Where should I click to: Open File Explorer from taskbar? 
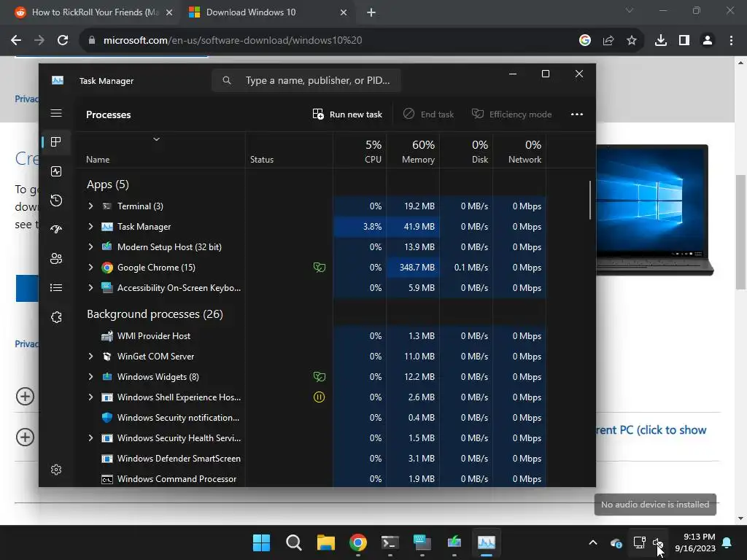point(326,542)
